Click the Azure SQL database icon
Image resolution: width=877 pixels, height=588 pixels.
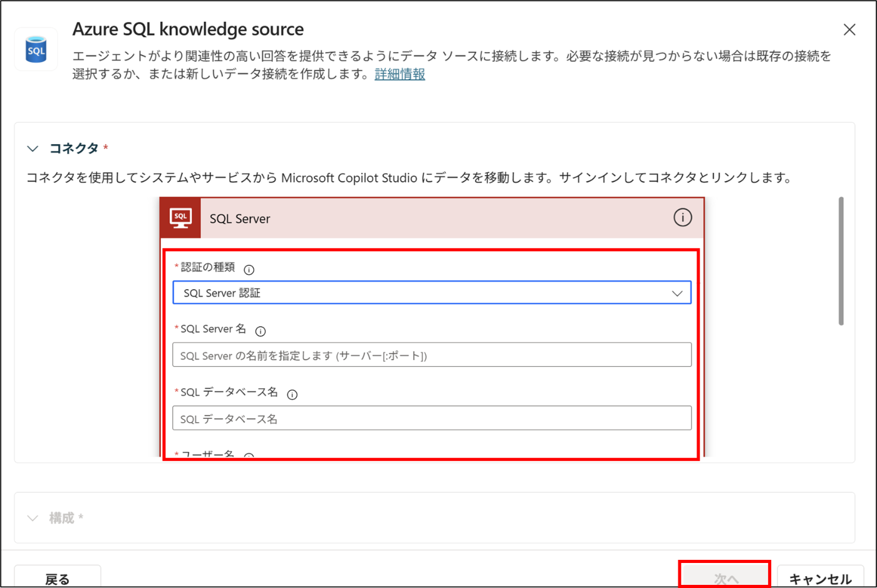tap(36, 49)
